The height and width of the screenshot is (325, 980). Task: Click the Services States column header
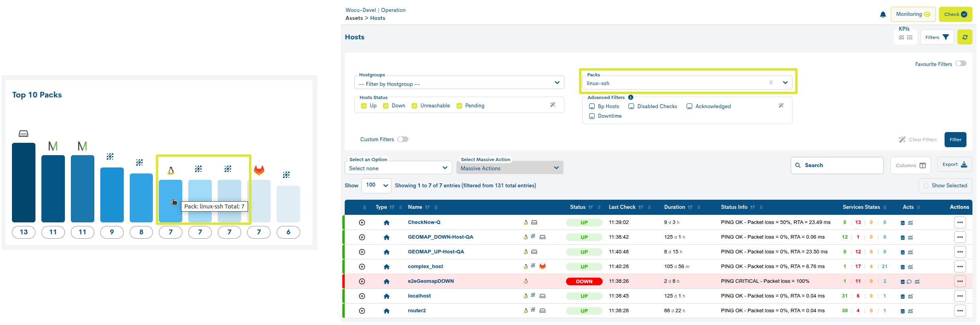click(861, 207)
